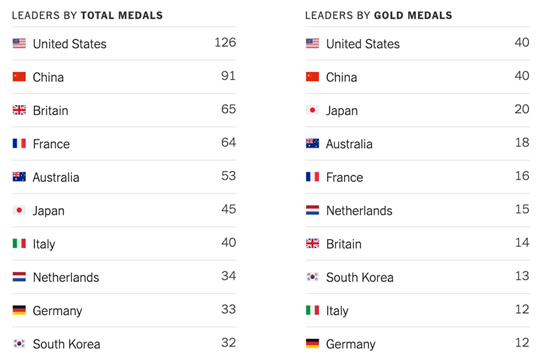Click the United States flag in total medals
Image resolution: width=540 pixels, height=360 pixels.
[19, 43]
